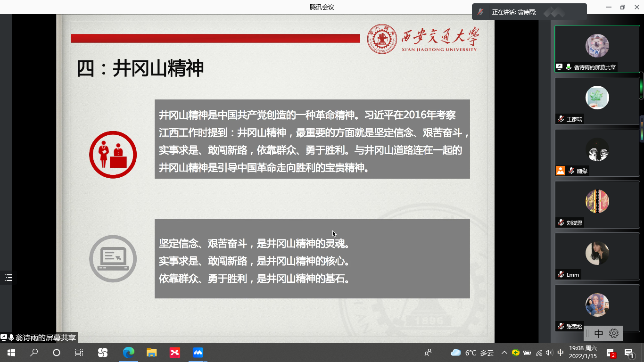This screenshot has height=362, width=644.
Task: Toggle taskbar IME language indicator 中
Action: [561, 353]
